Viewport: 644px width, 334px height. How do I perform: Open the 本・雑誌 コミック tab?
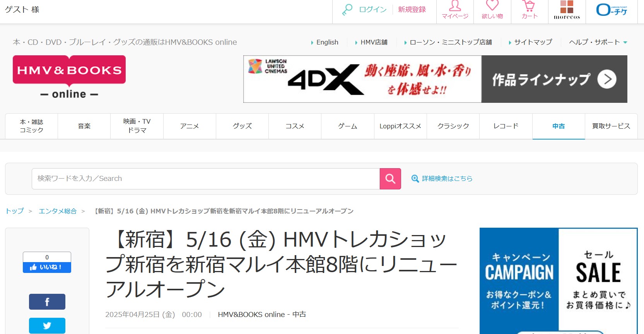pyautogui.click(x=31, y=126)
